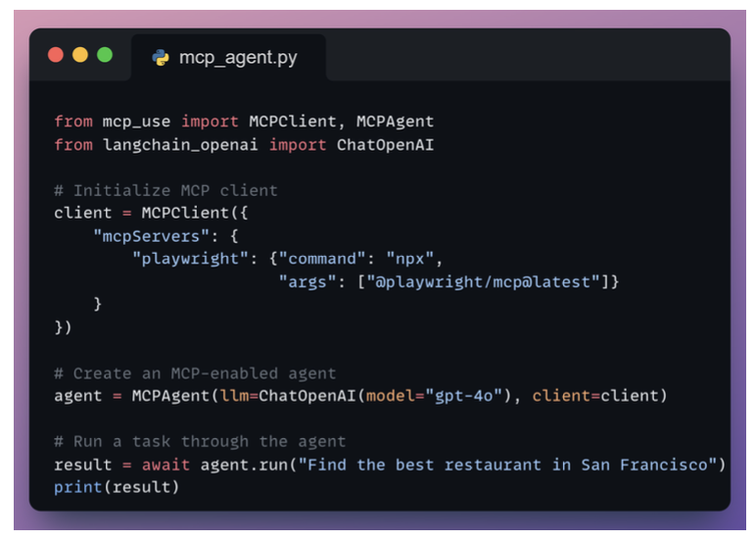Click ChatOpenAI in the langchain_openai import line

385,145
